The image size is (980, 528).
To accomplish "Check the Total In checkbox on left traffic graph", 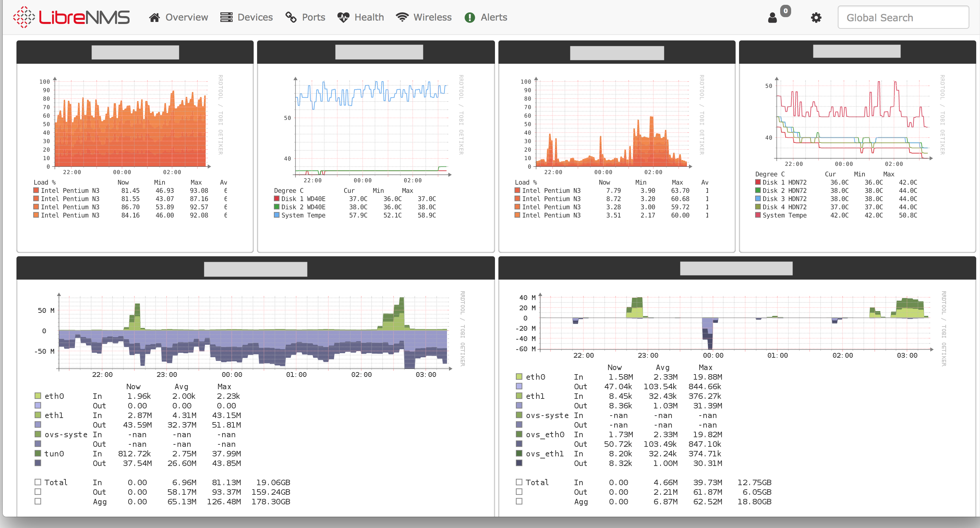I will coord(38,482).
